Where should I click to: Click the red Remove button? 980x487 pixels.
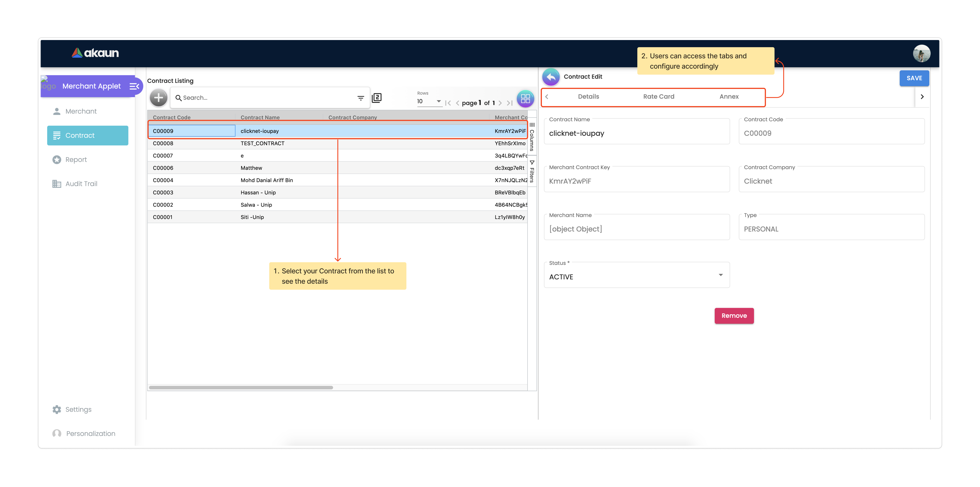coord(734,316)
